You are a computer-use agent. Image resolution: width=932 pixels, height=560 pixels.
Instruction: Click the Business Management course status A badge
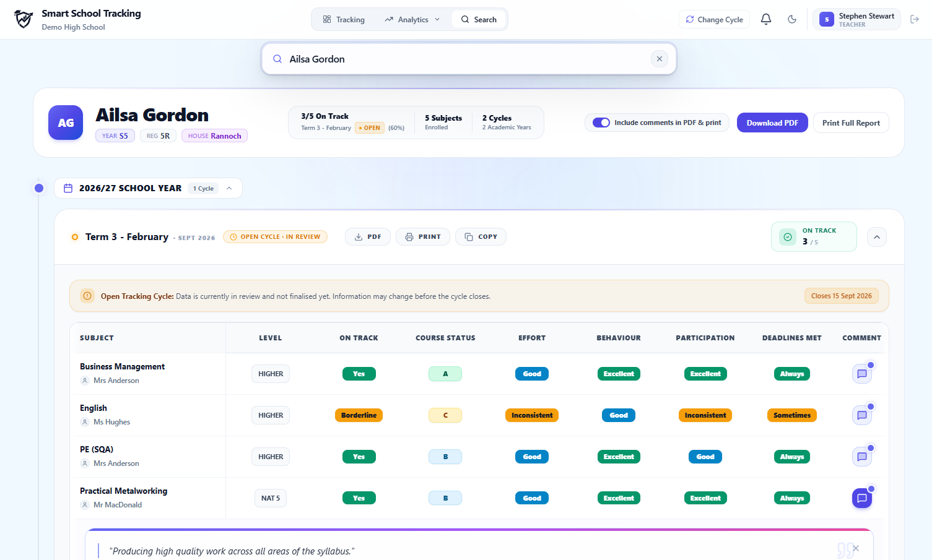click(x=445, y=374)
